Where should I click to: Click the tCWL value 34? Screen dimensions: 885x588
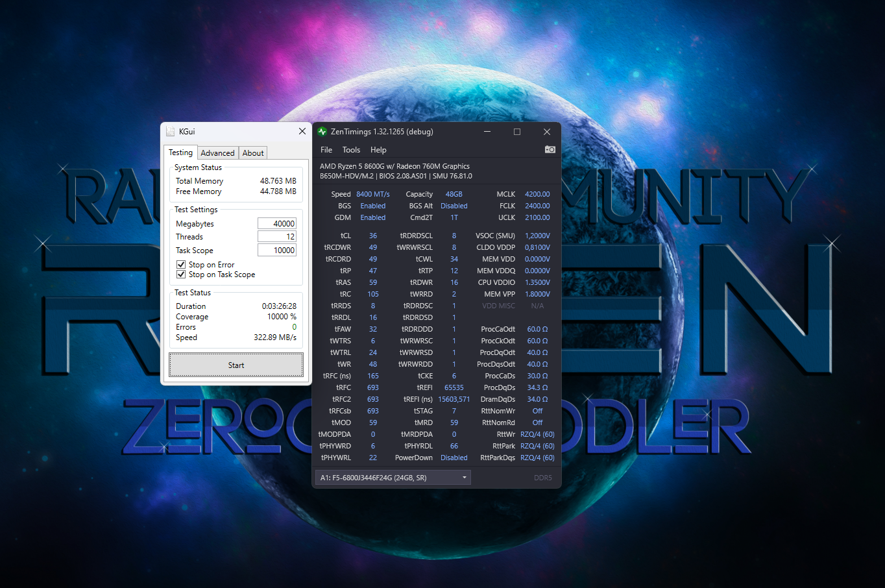click(454, 259)
